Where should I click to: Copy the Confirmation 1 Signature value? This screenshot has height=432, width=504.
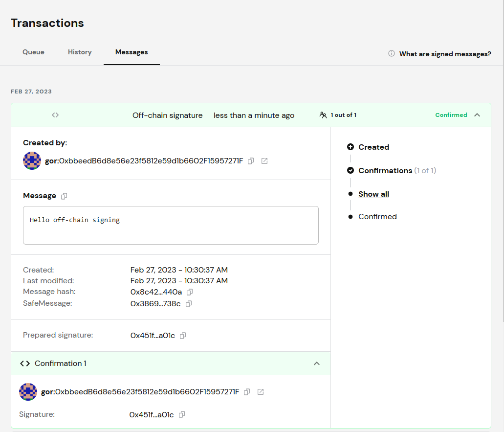click(x=182, y=414)
